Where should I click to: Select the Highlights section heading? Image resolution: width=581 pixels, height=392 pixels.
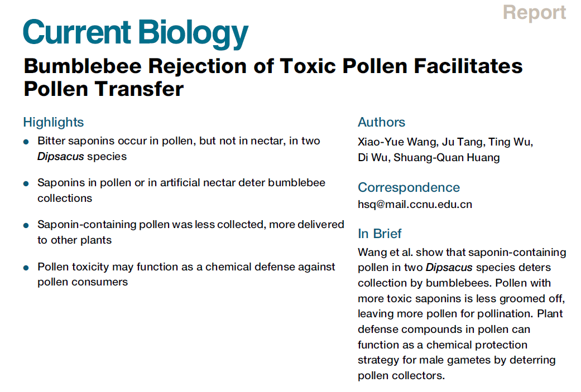[54, 122]
